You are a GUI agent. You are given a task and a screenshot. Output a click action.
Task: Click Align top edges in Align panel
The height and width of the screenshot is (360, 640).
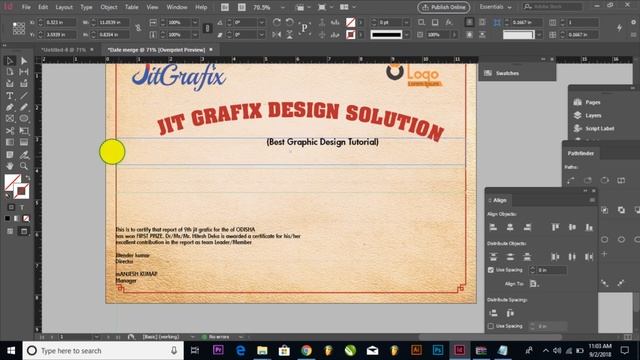[x=555, y=227]
